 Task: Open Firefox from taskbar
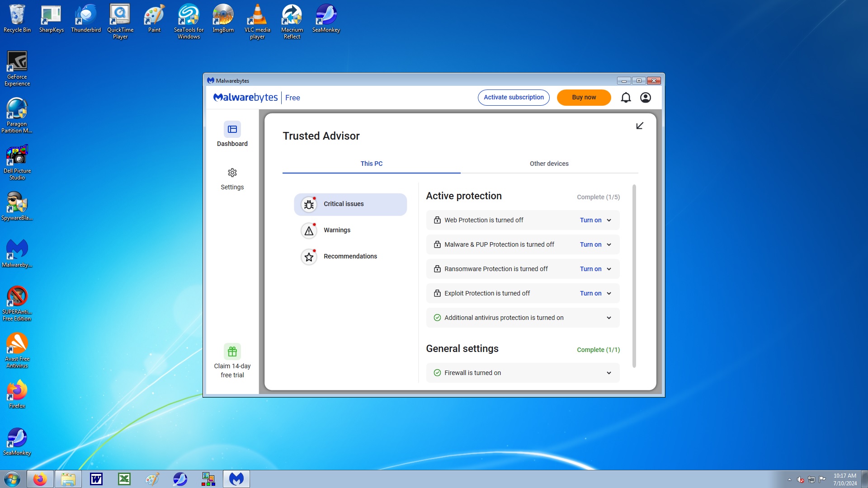pos(40,479)
